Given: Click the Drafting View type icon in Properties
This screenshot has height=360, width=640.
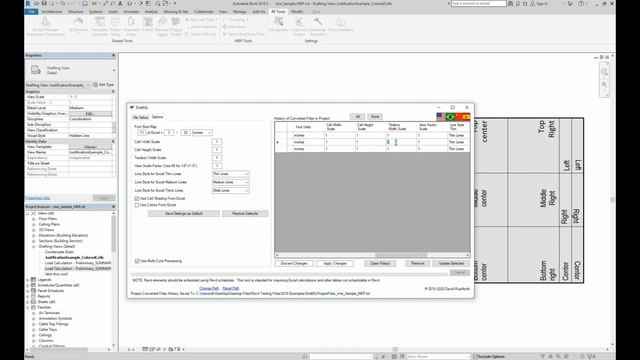Looking at the screenshot, I should pyautogui.click(x=36, y=70).
